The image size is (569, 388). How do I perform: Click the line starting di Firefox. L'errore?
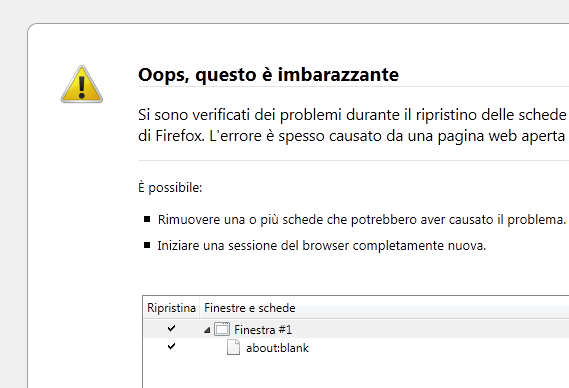point(351,136)
